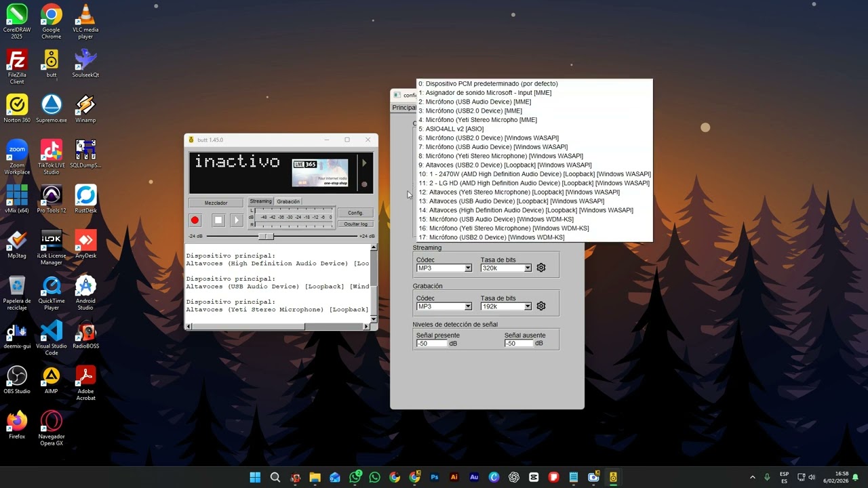Viewport: 868px width, 488px height.
Task: Select 'Micrófono (Yeti Stereo Microphone) [Windows WASAPI]'
Action: 534,156
